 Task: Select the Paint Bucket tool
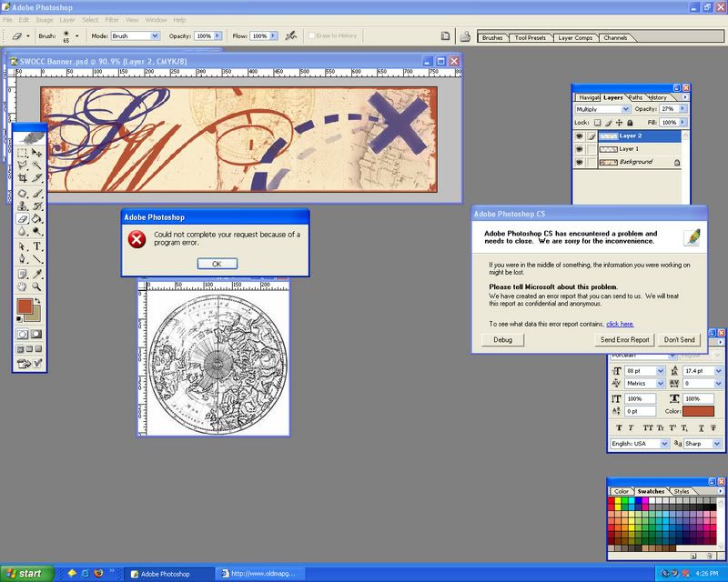36,218
